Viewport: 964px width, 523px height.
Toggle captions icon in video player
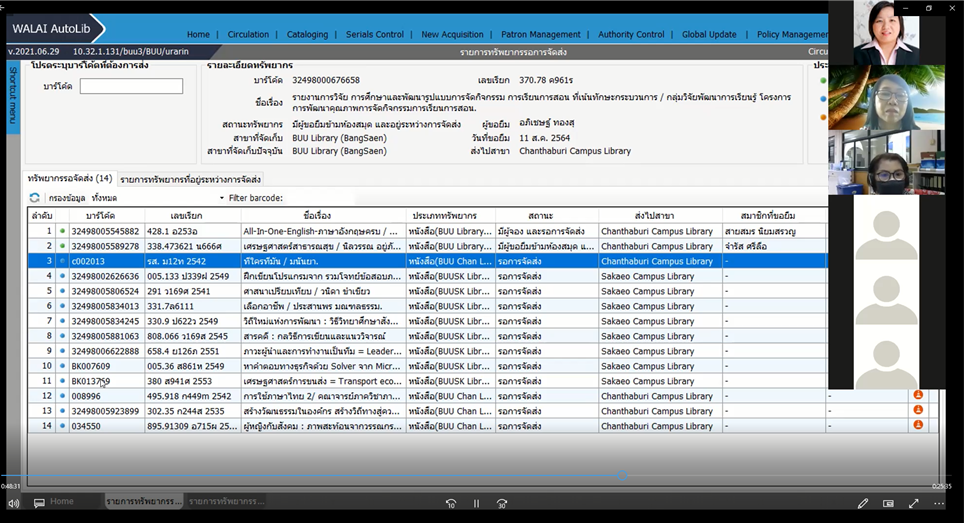click(39, 503)
